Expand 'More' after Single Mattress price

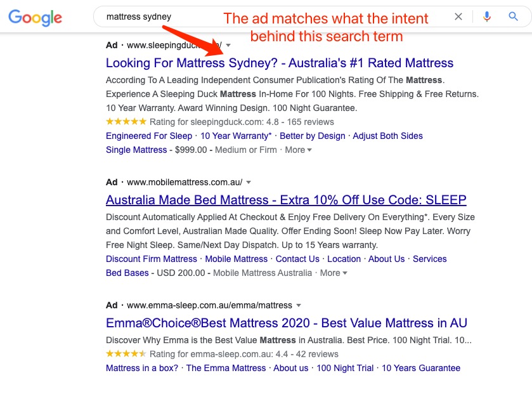[298, 150]
